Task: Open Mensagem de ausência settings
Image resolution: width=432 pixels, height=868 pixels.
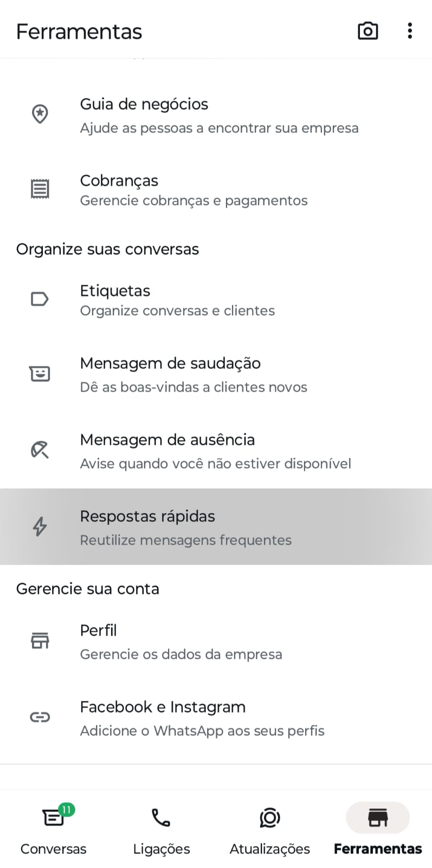Action: coord(215,451)
